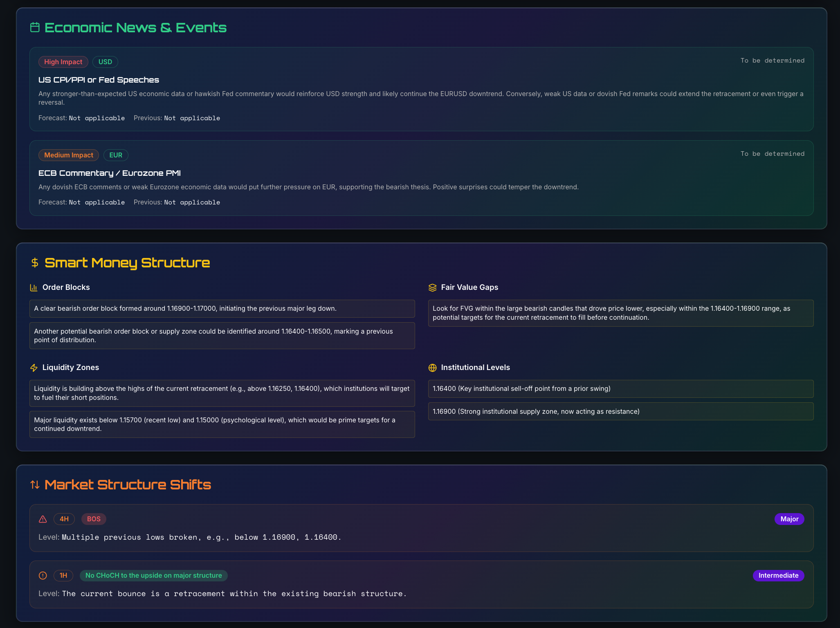840x628 pixels.
Task: Click the purple Major badge
Action: tap(789, 519)
